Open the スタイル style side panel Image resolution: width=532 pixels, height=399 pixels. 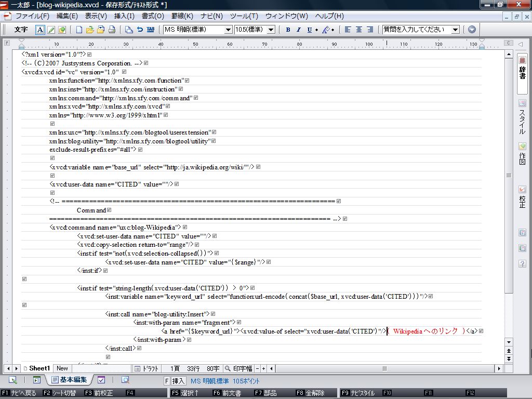click(523, 117)
